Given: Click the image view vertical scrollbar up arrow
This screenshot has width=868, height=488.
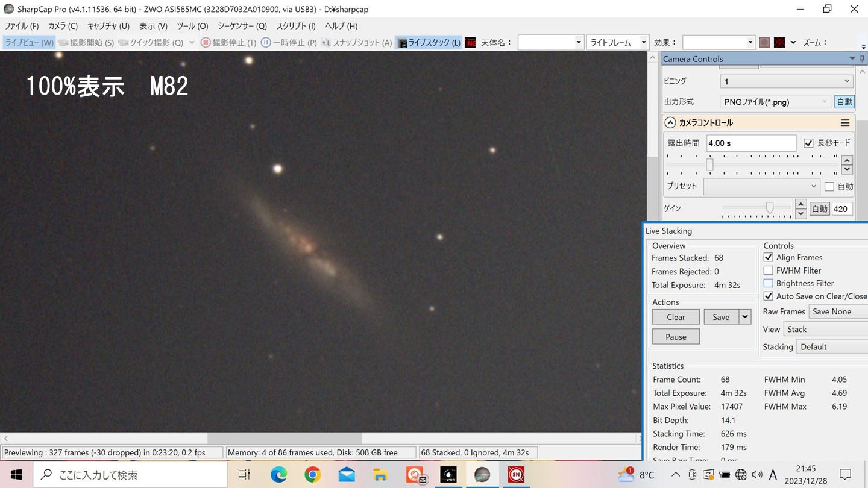Looking at the screenshot, I should [652, 58].
